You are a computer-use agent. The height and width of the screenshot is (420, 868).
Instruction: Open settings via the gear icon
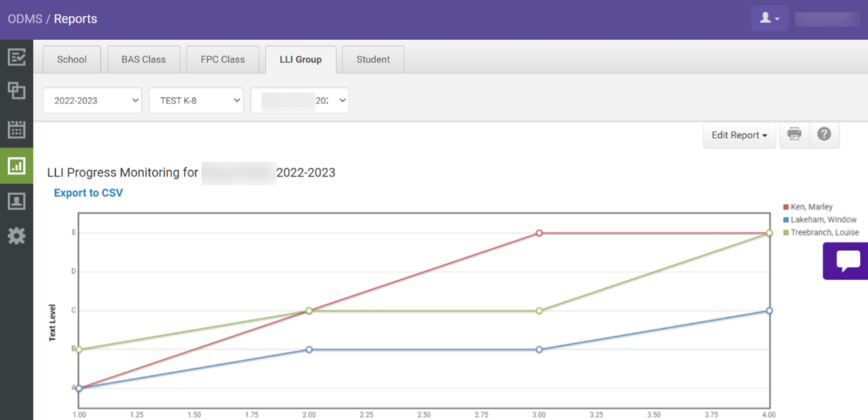(16, 236)
